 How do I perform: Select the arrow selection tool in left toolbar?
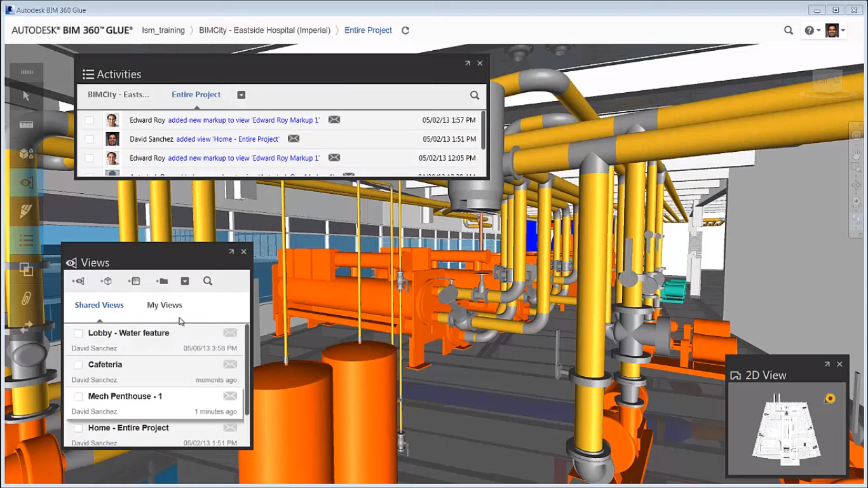tap(26, 95)
